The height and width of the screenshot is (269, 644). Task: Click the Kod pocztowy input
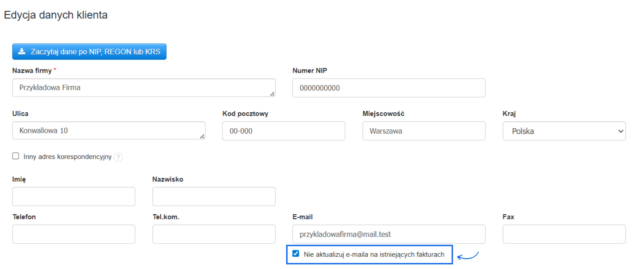[x=283, y=131]
